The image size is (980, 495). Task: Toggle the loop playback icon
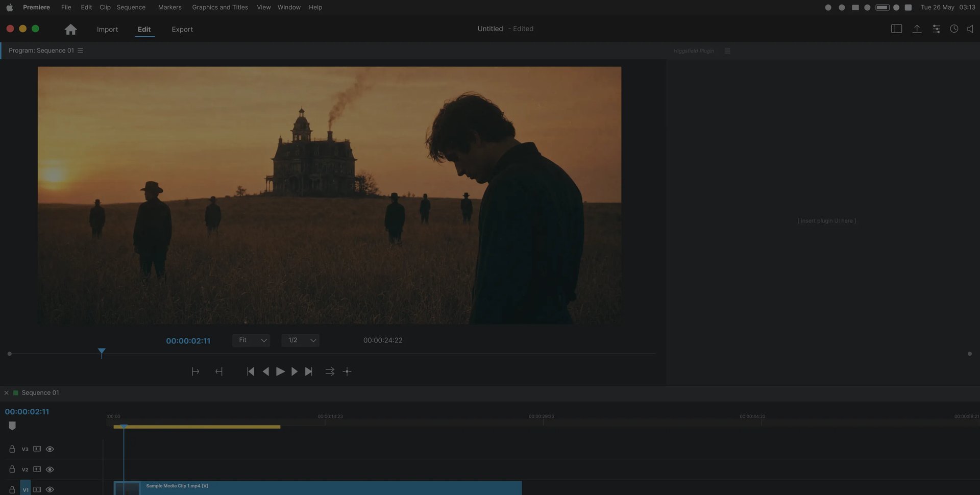point(330,372)
